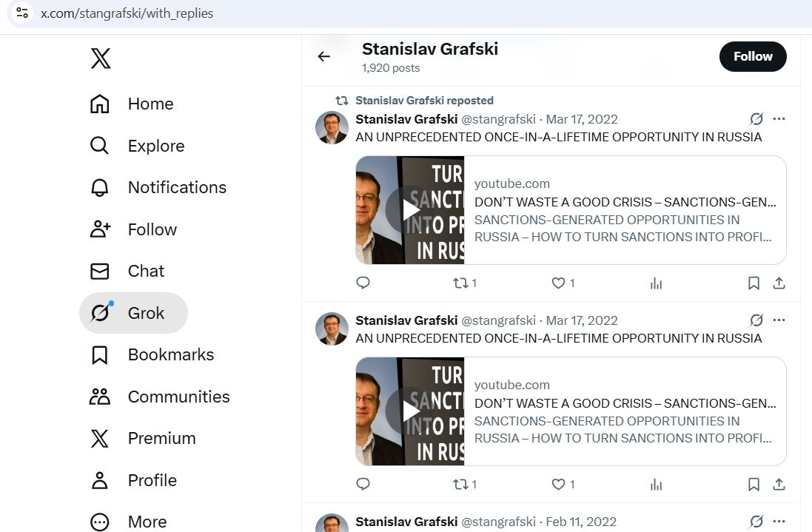812x532 pixels.
Task: Follow Stanislav Grafski
Action: 752,56
